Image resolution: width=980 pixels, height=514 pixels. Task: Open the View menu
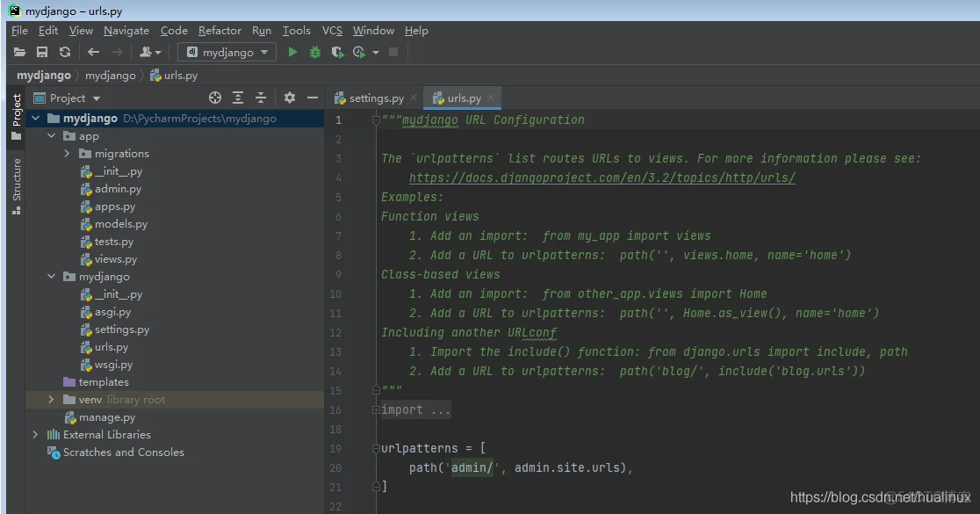pos(82,31)
